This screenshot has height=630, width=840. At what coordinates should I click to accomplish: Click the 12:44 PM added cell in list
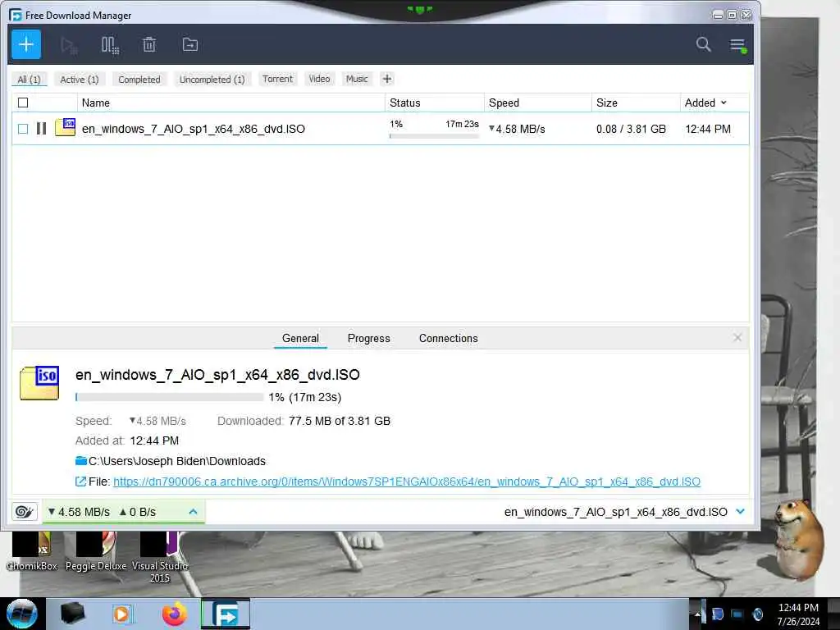pyautogui.click(x=708, y=129)
